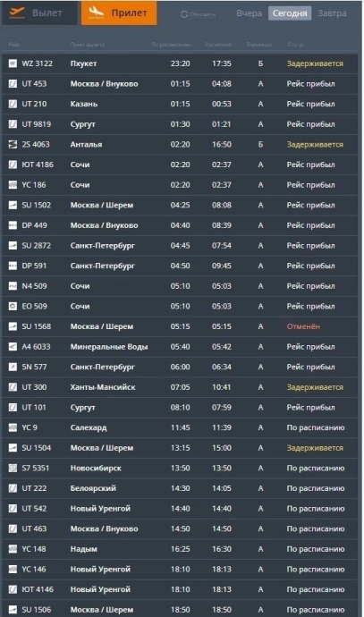Open cancelled flight SU 1568 row
364x617 pixels.
[x=180, y=326]
